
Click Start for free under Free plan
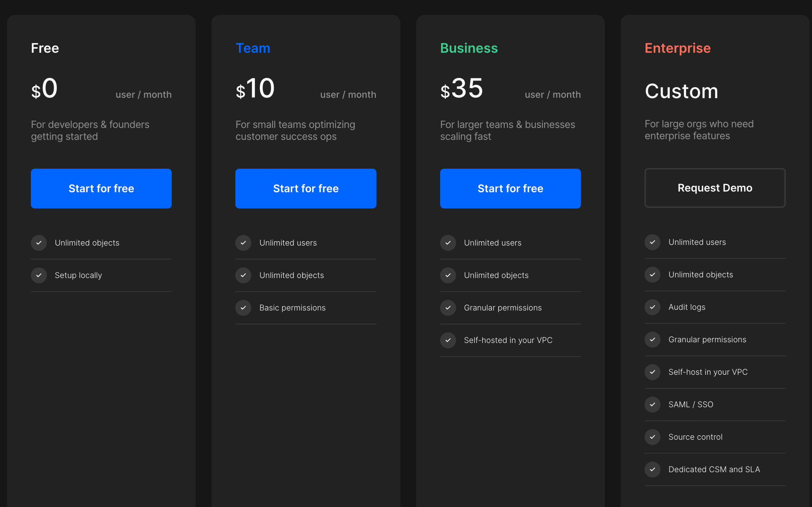click(x=101, y=189)
